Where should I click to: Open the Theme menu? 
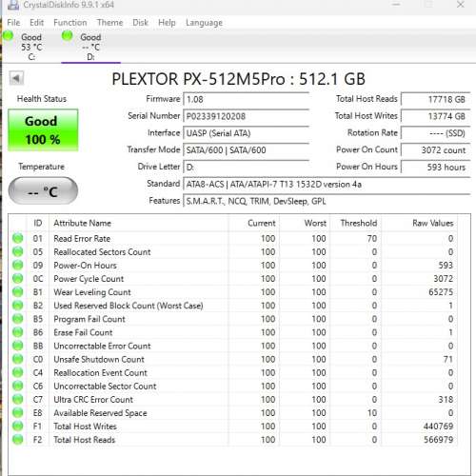point(109,23)
